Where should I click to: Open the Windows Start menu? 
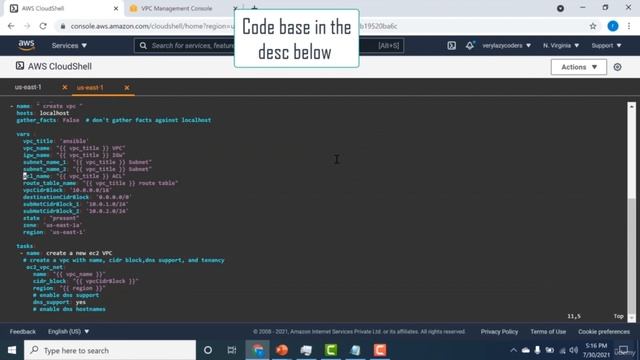tap(12, 350)
